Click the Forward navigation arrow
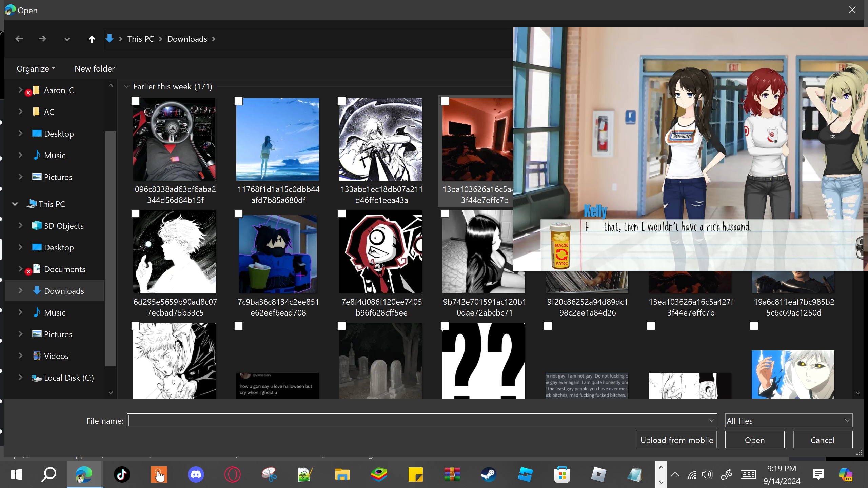Screen dimensions: 868x488 pyautogui.click(x=42, y=39)
